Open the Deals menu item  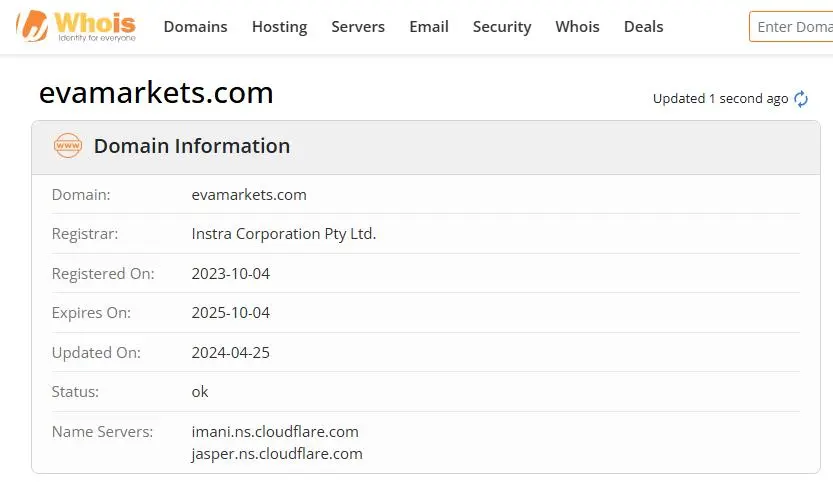point(643,27)
